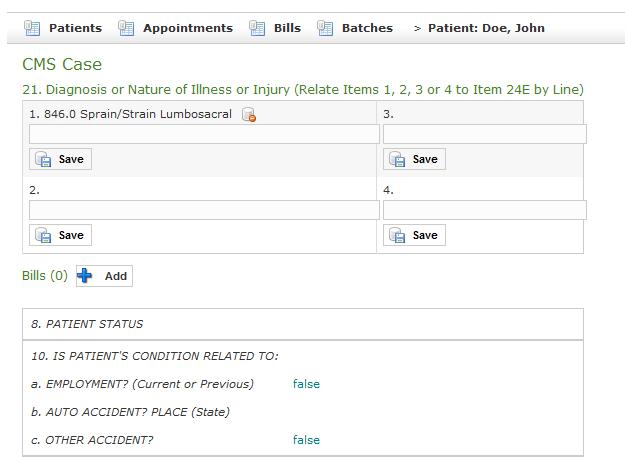Focus the diagnosis 1 text field
The width and height of the screenshot is (625, 457).
pos(204,134)
